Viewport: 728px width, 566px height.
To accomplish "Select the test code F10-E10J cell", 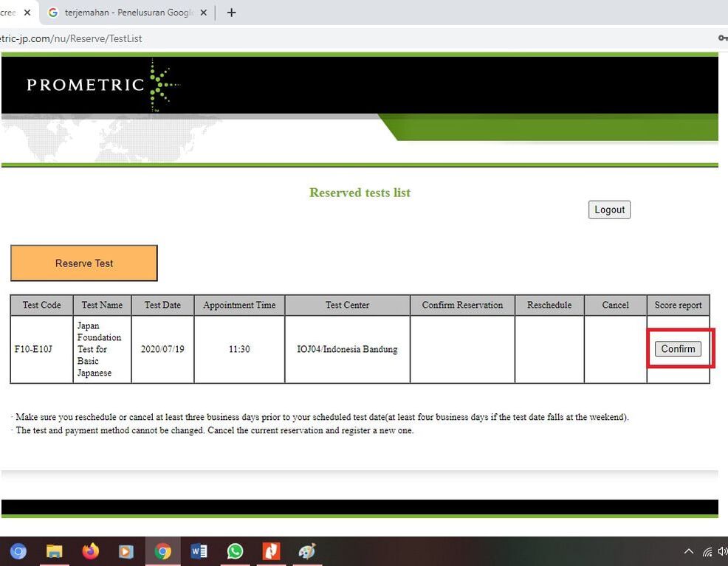I will pyautogui.click(x=42, y=349).
